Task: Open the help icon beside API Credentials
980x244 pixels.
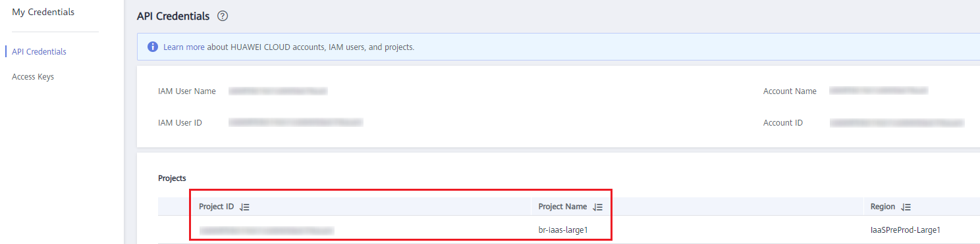Action: 223,16
